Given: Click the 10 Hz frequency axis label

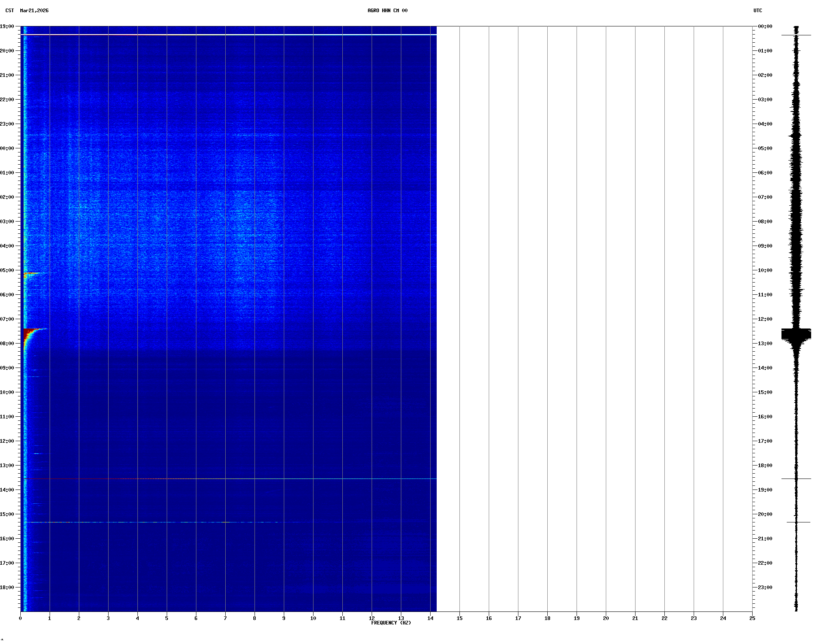Looking at the screenshot, I should 313,618.
